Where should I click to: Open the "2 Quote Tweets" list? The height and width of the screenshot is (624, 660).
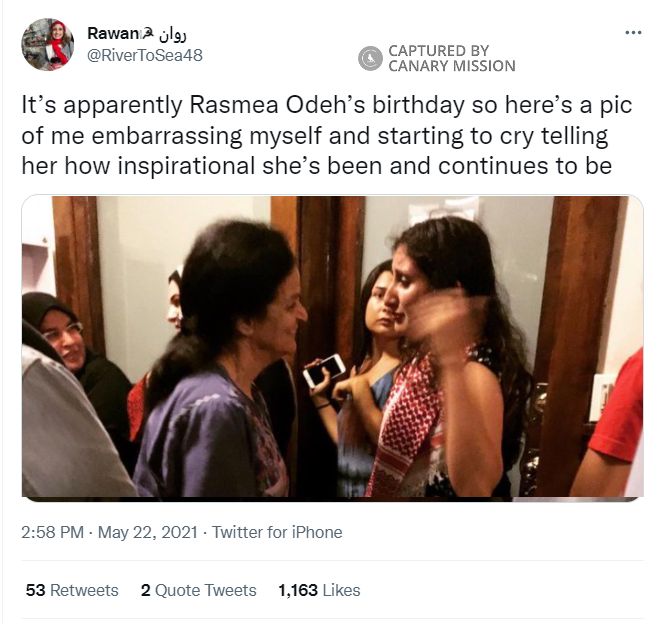pyautogui.click(x=199, y=590)
